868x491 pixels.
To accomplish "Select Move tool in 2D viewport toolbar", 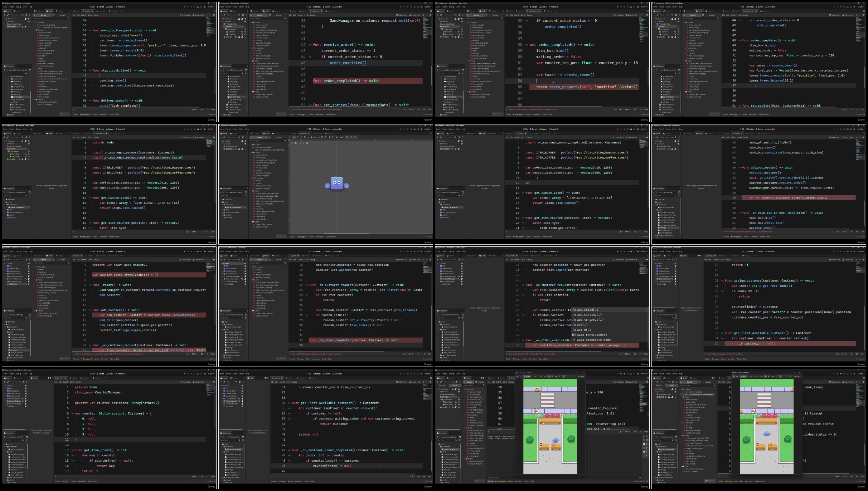I will 294,137.
